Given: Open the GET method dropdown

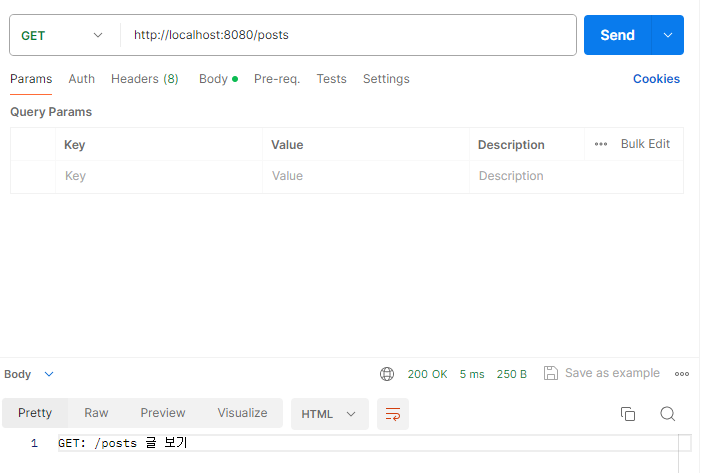Looking at the screenshot, I should [63, 35].
